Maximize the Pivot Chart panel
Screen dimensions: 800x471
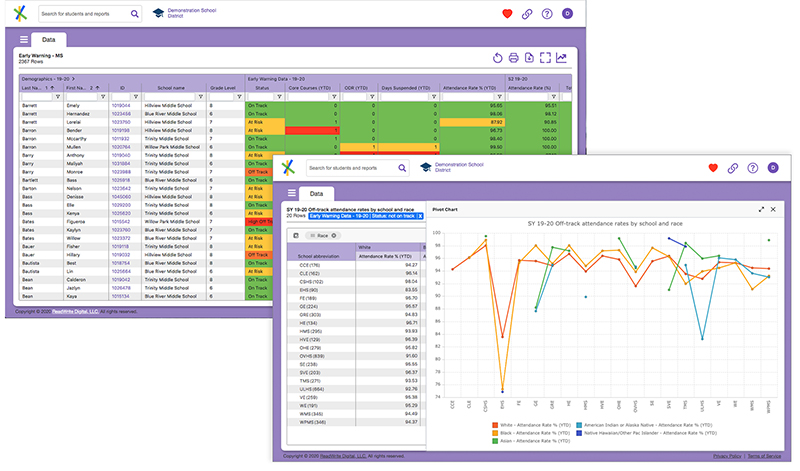coord(762,210)
